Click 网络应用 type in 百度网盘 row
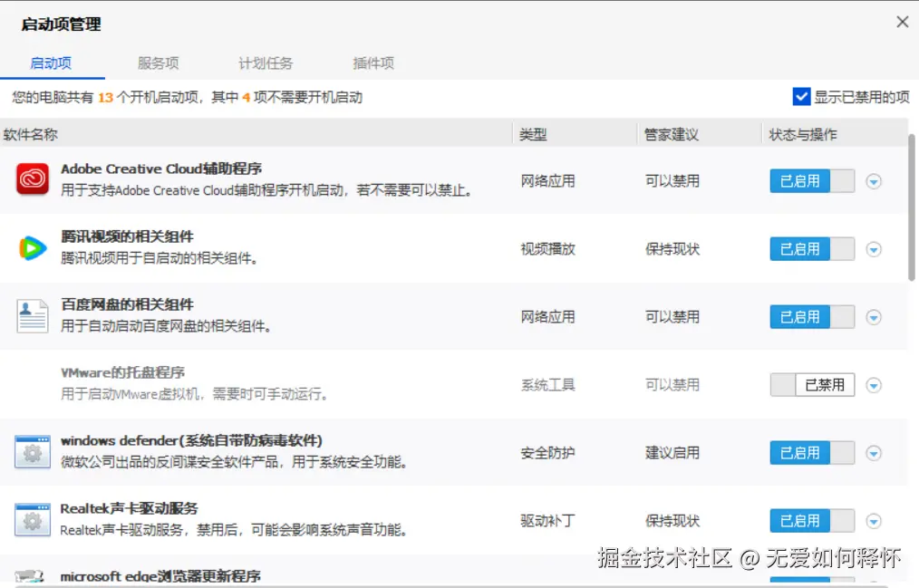This screenshot has height=588, width=919. pyautogui.click(x=548, y=317)
